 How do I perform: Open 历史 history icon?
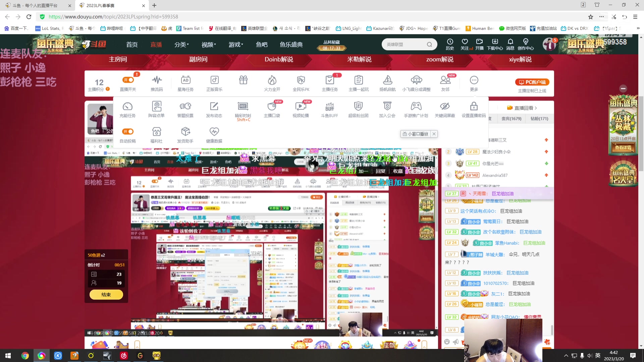[450, 44]
